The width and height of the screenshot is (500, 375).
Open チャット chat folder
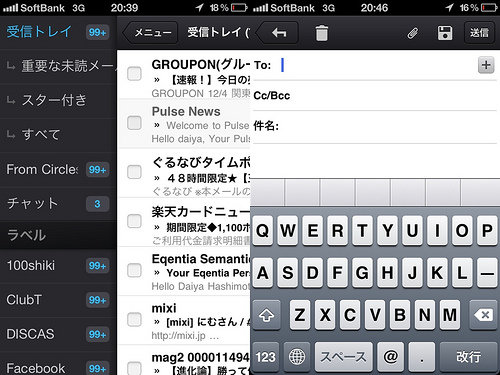[x=58, y=204]
